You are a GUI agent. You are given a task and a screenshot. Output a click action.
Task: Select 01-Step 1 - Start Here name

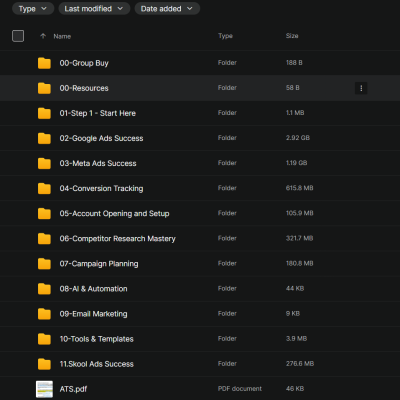pyautogui.click(x=98, y=113)
